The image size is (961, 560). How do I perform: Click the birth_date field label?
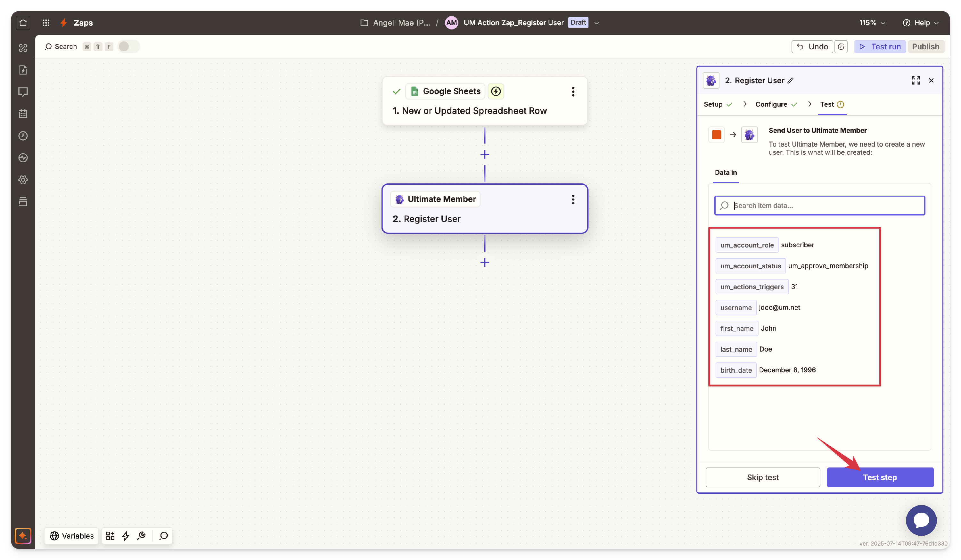(x=735, y=370)
